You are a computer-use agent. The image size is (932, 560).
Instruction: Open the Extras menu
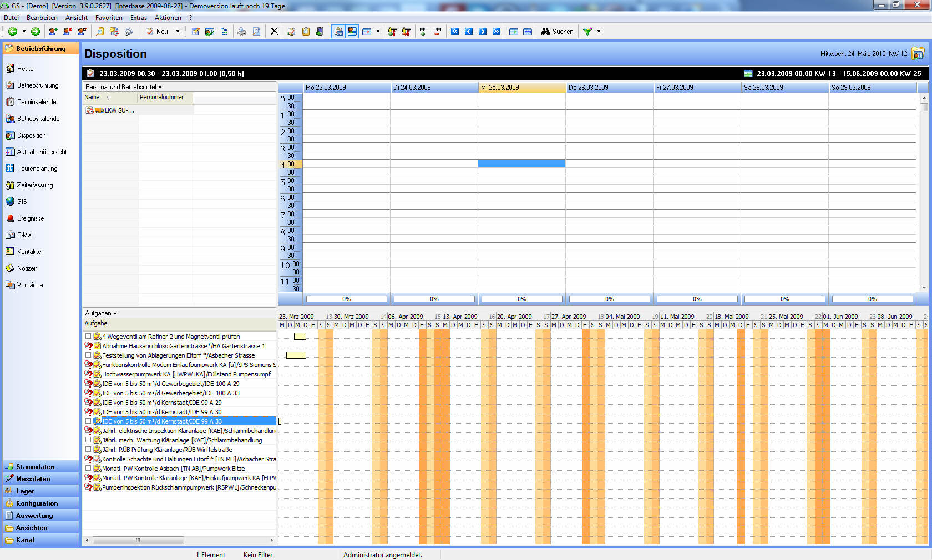[138, 18]
